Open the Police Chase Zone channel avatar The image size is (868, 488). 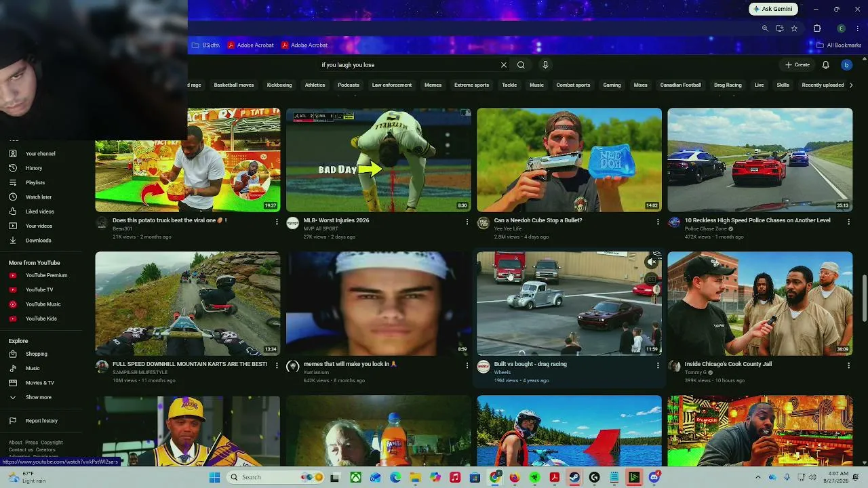[x=674, y=223]
